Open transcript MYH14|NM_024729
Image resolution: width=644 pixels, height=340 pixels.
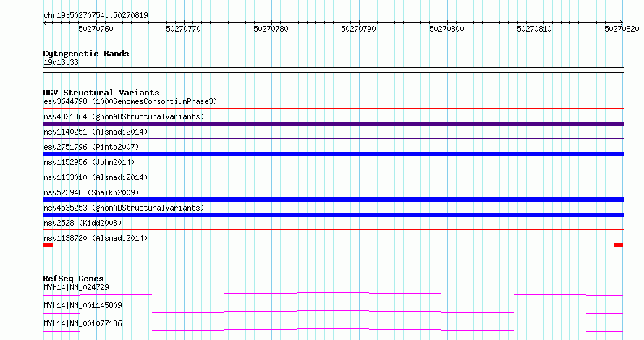coord(76,287)
